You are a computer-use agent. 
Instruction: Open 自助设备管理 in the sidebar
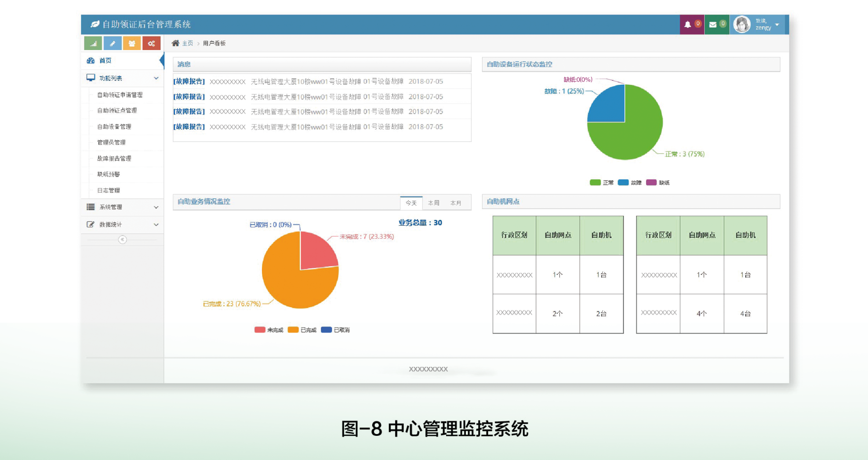(x=114, y=127)
